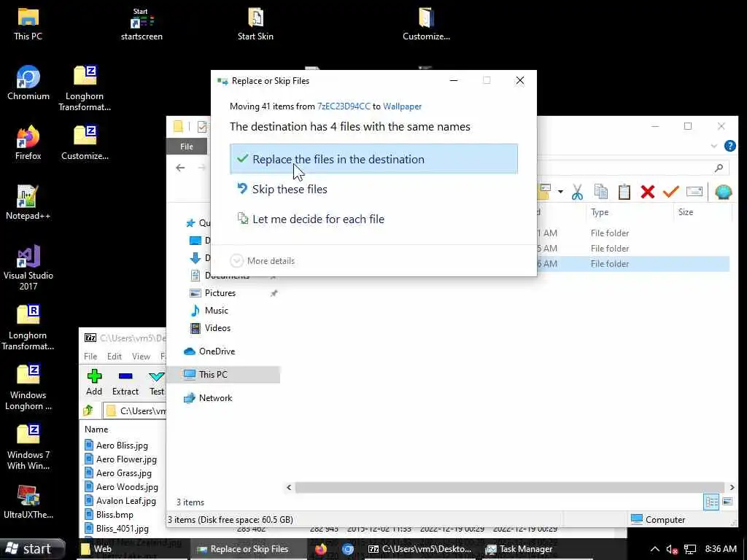Choose Replace the files in the destination

click(373, 159)
